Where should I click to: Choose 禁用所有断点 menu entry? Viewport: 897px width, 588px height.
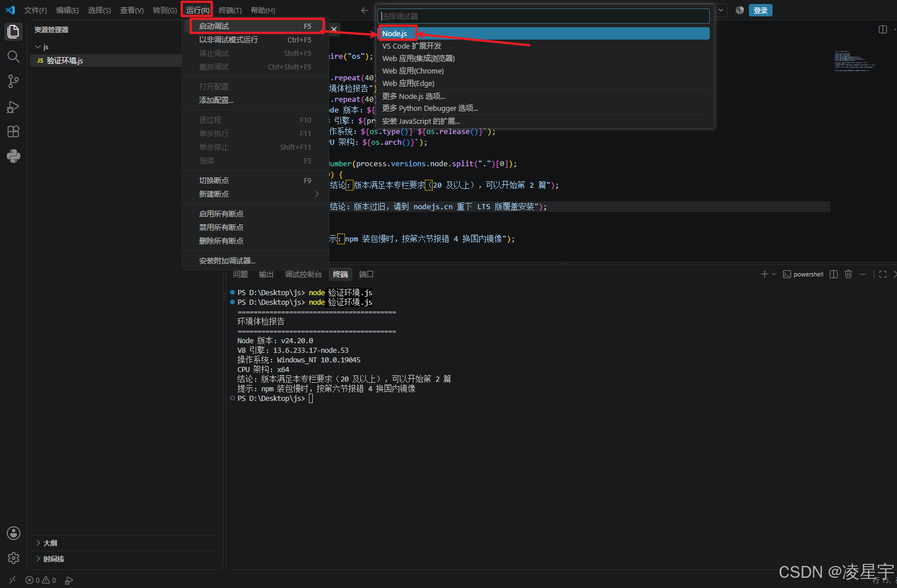click(255, 227)
